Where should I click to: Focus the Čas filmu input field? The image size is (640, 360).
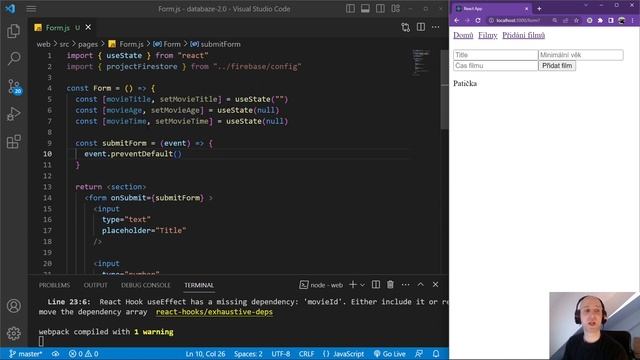pyautogui.click(x=496, y=66)
